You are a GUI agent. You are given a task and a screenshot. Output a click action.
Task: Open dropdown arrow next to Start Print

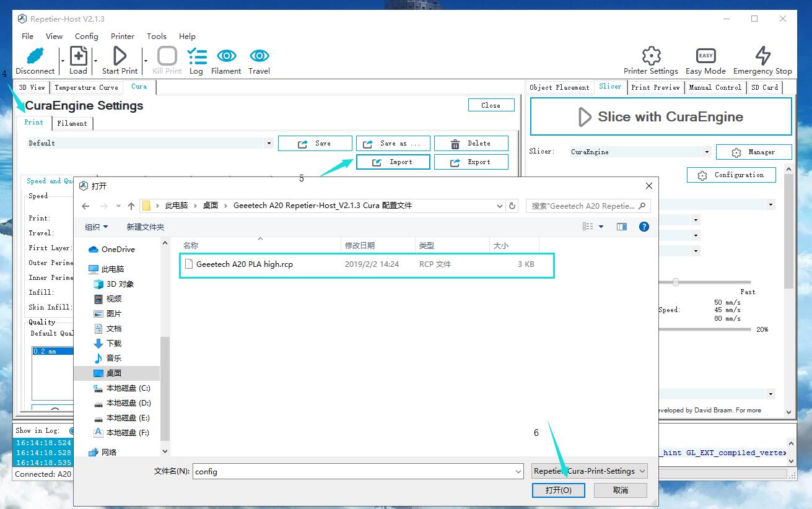(146, 61)
